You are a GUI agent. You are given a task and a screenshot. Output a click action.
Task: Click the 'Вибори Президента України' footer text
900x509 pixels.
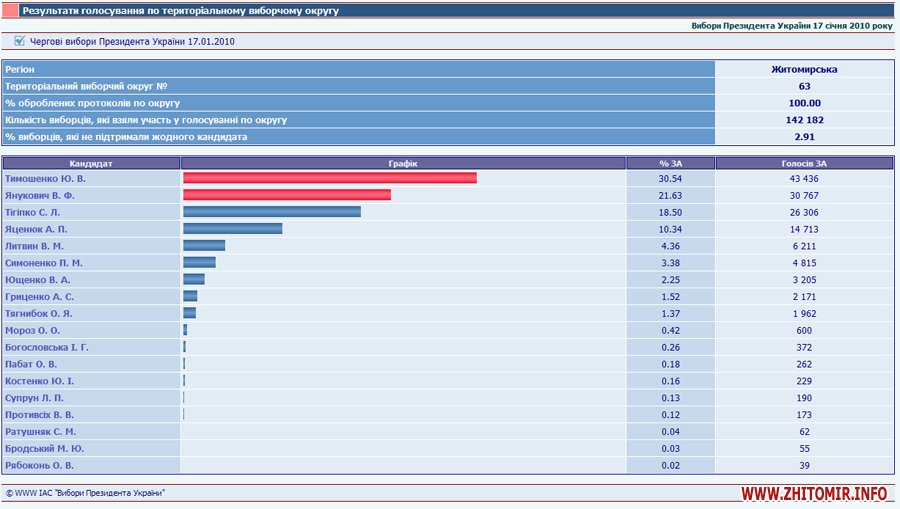110,493
